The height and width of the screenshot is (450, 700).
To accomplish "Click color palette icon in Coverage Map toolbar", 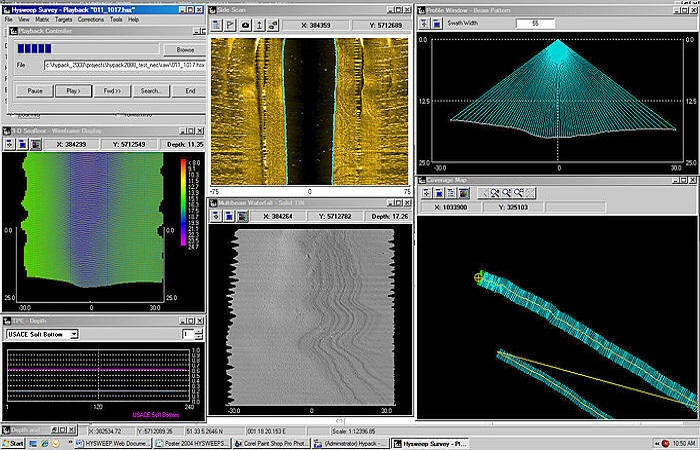I will [464, 193].
